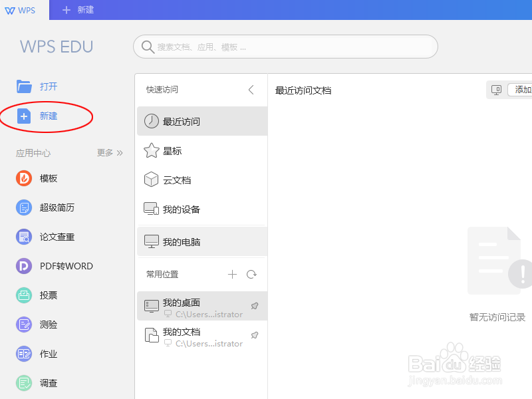
Task: Click the monitor icon beside 我的电脑
Action: 152,241
